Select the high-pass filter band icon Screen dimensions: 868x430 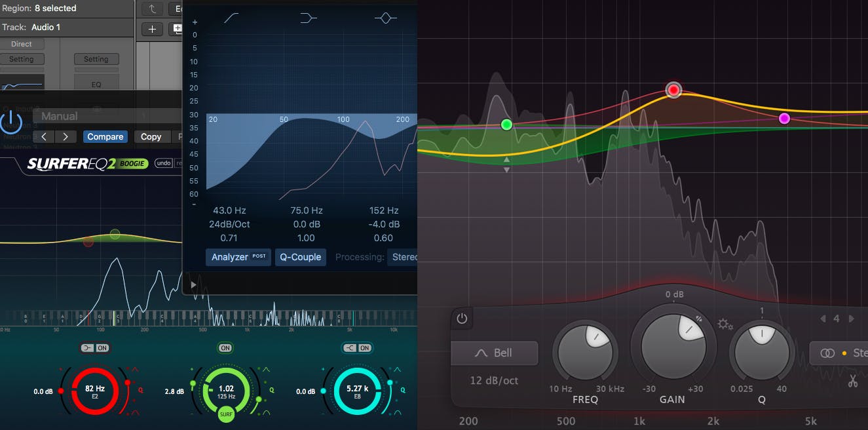[x=231, y=18]
